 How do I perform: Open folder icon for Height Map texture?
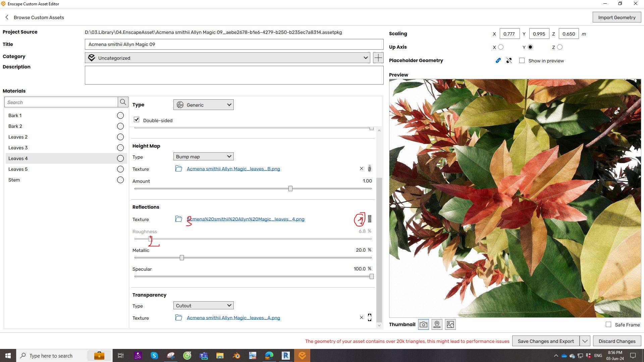(x=178, y=169)
